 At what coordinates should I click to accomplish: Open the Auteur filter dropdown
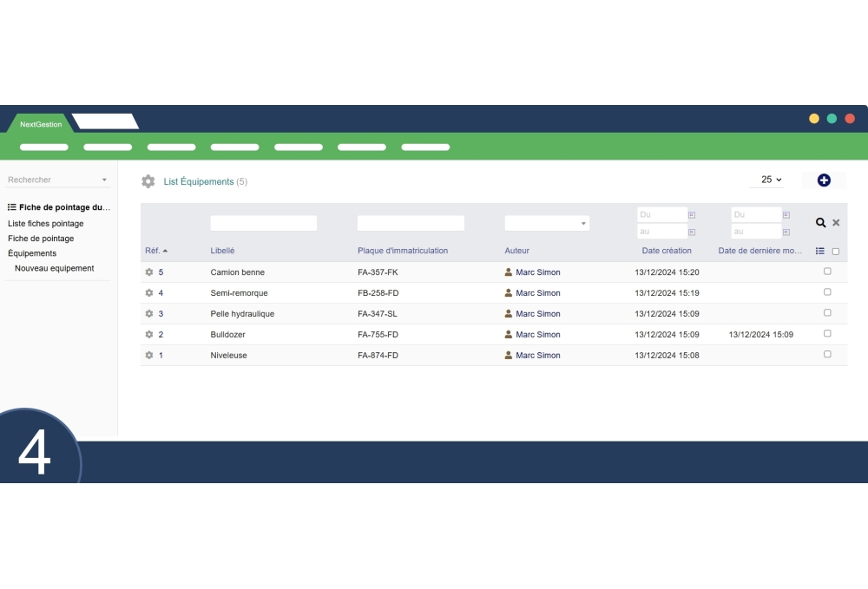point(547,223)
